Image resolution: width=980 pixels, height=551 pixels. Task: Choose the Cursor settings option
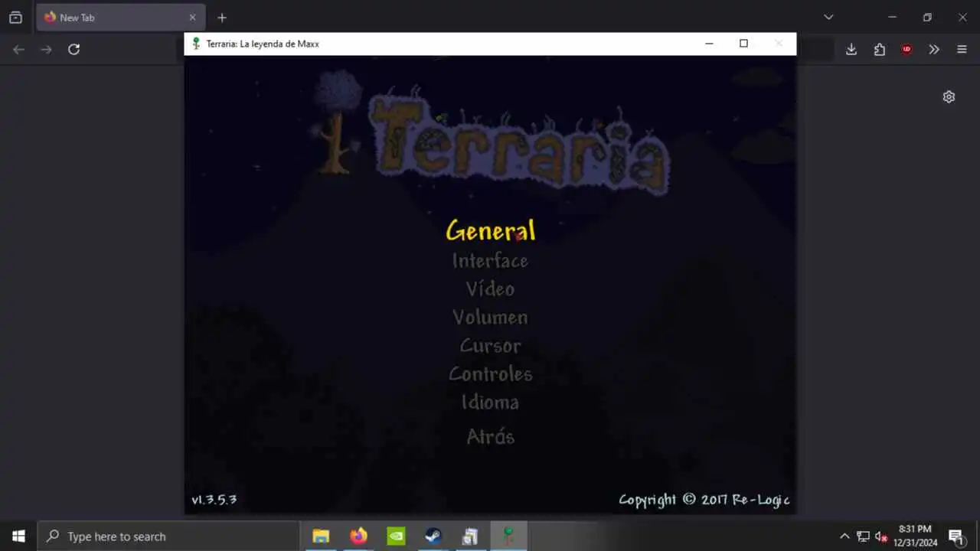click(x=490, y=346)
